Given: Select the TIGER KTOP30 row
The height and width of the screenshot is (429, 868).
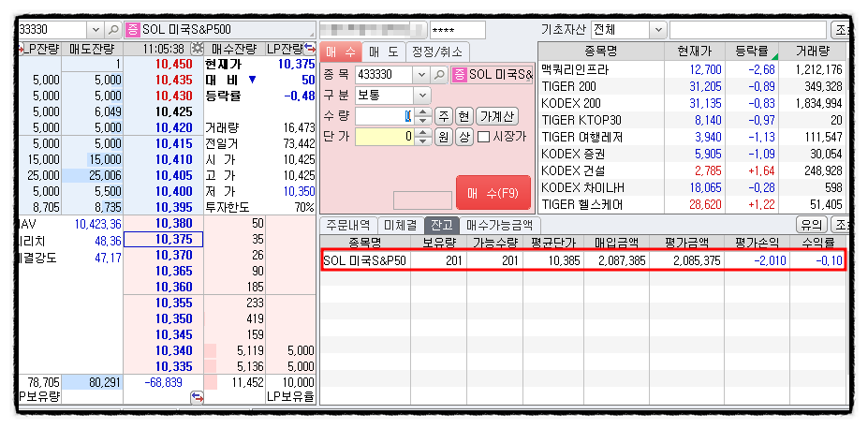Looking at the screenshot, I should [x=692, y=121].
